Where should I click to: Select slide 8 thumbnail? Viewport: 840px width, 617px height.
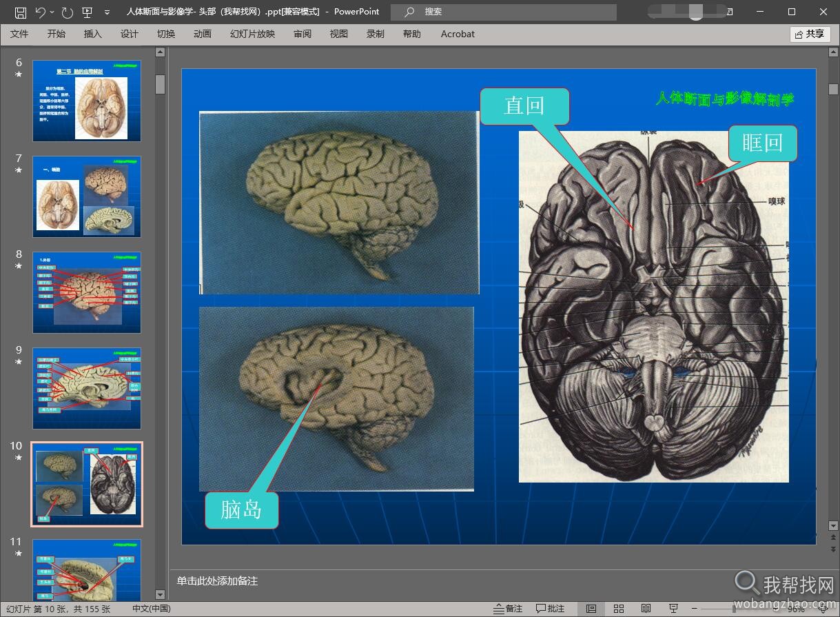pos(87,292)
